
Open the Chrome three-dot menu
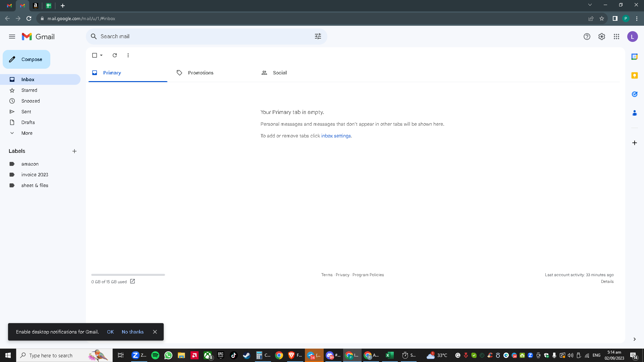pyautogui.click(x=637, y=18)
